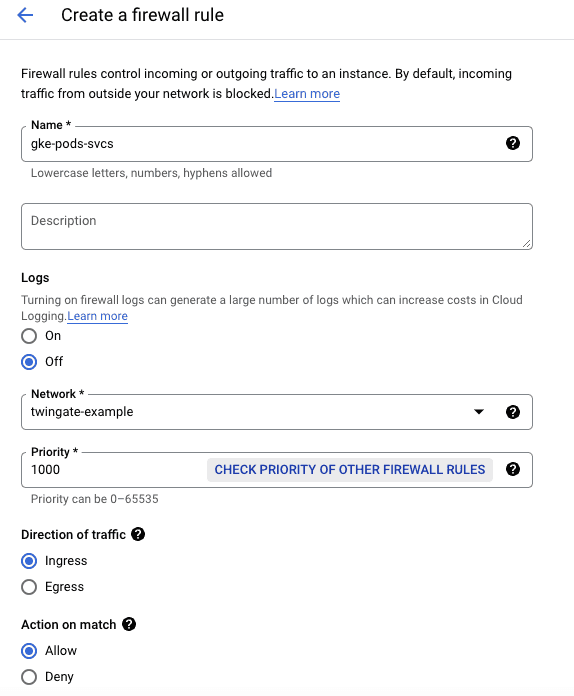
Task: Click help icon in Priority field
Action: click(513, 469)
